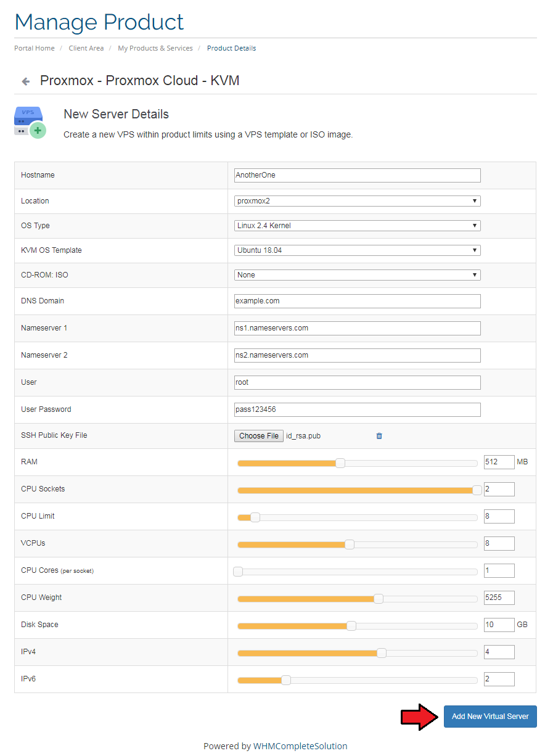
Task: Expand the KVM OS Template dropdown
Action: [x=357, y=250]
